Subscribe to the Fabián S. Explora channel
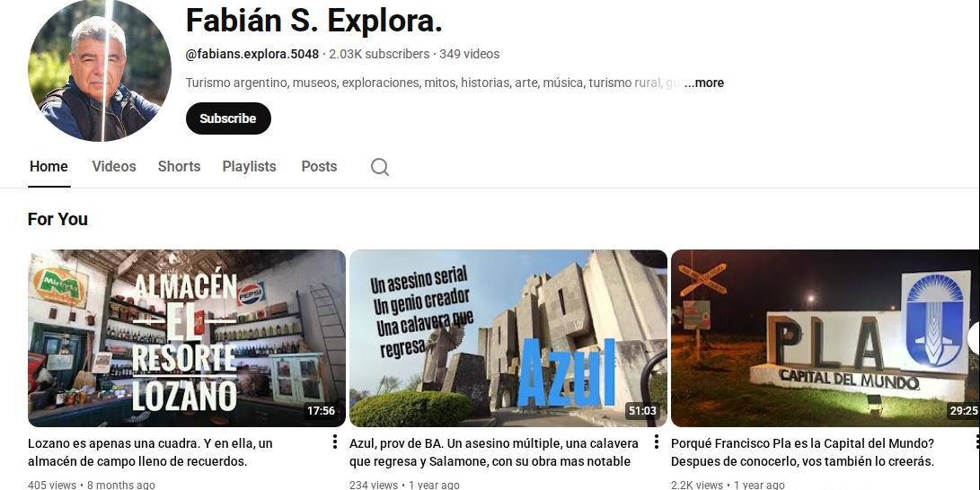The height and width of the screenshot is (490, 980). click(x=228, y=118)
